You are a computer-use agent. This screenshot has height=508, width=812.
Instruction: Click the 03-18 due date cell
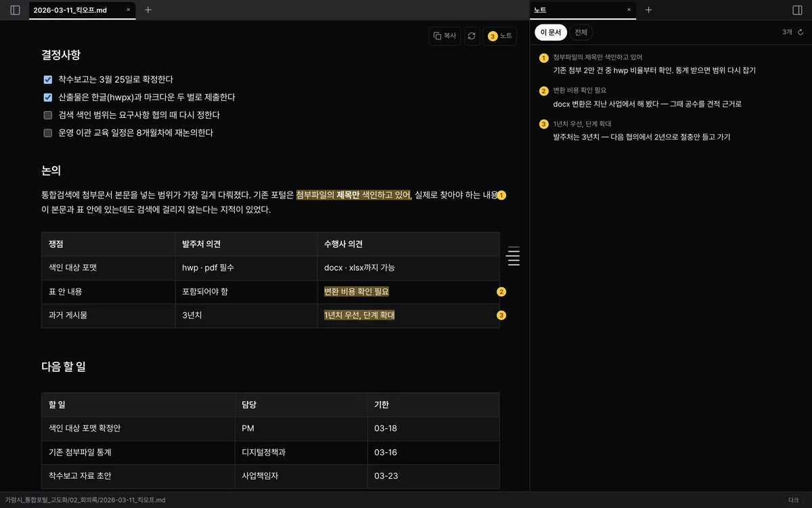point(433,429)
